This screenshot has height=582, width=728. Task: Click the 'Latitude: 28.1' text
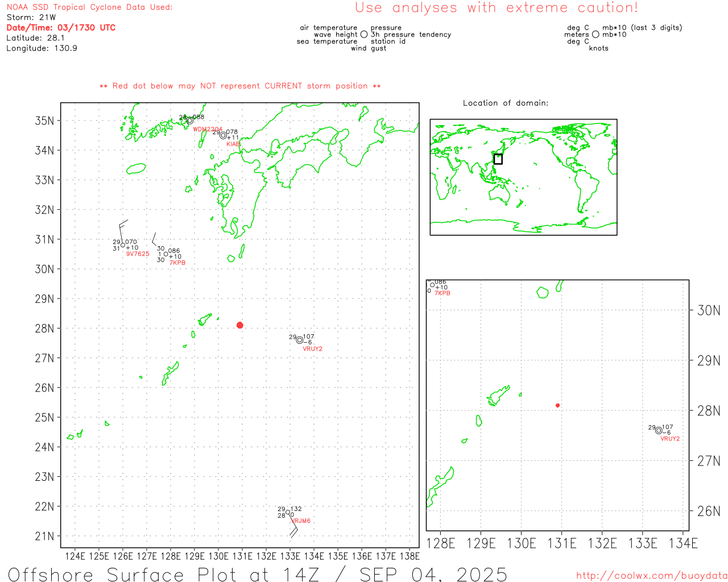pos(35,38)
